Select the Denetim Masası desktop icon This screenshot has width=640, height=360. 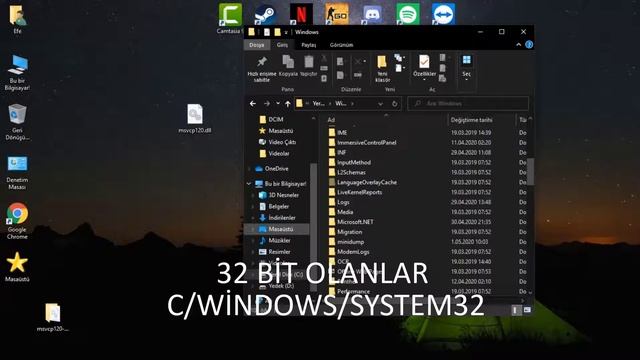click(x=17, y=172)
